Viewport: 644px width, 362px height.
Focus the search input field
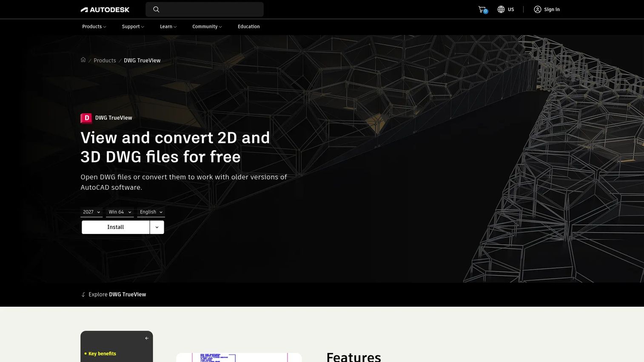[205, 9]
